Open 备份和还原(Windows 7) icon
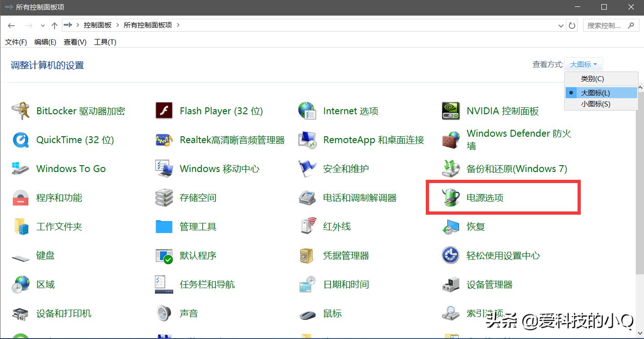Viewport: 644px width, 339px height. (451, 169)
